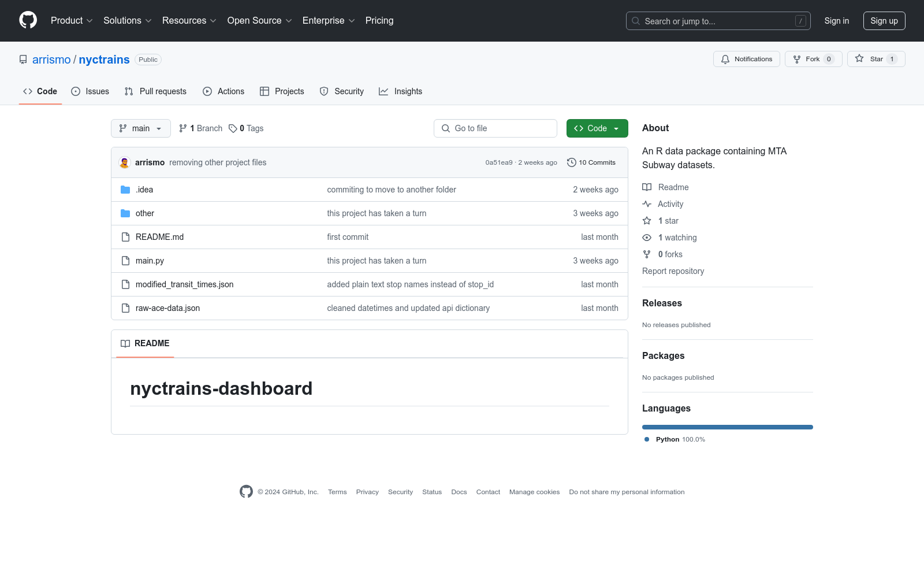This screenshot has height=578, width=924.
Task: Select the Code tab
Action: pos(40,91)
